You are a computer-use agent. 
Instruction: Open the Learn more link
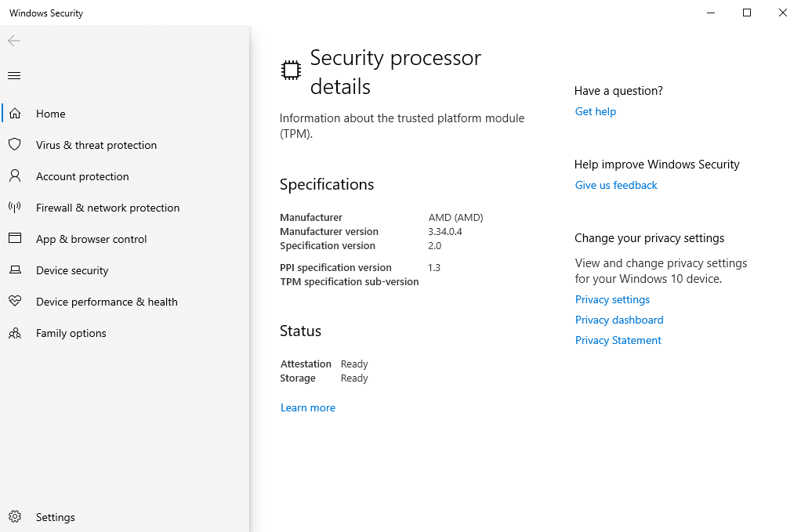click(x=308, y=407)
